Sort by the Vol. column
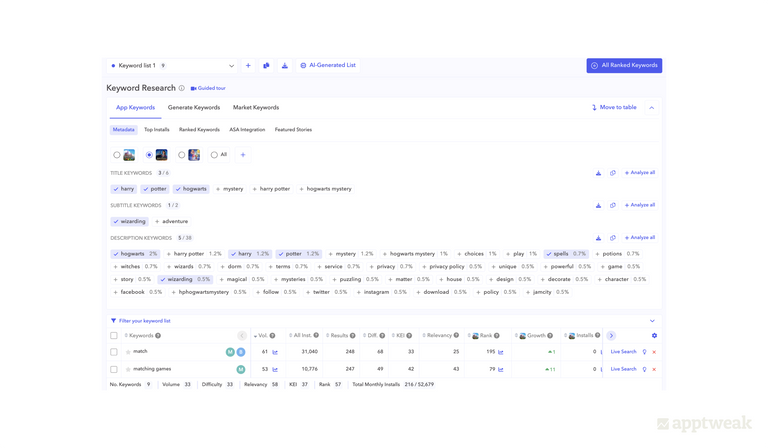Viewport: 768px width, 448px height. click(x=263, y=335)
